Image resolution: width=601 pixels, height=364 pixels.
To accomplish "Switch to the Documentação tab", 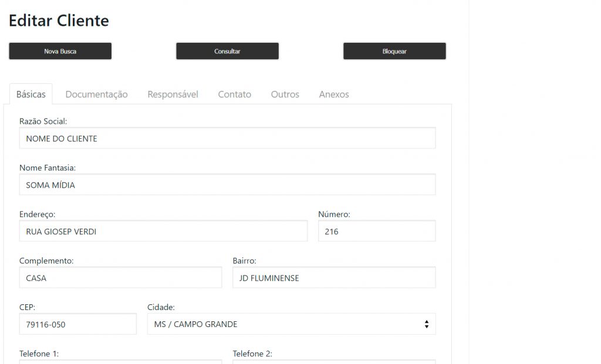I will click(x=97, y=94).
